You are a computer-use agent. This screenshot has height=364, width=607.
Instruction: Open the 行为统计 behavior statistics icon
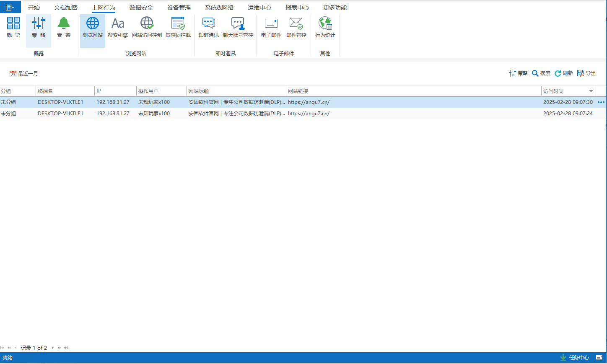325,27
